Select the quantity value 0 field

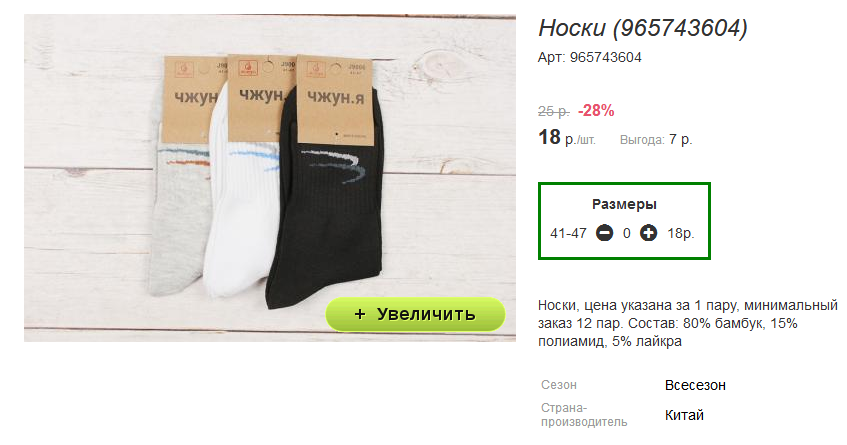click(627, 233)
